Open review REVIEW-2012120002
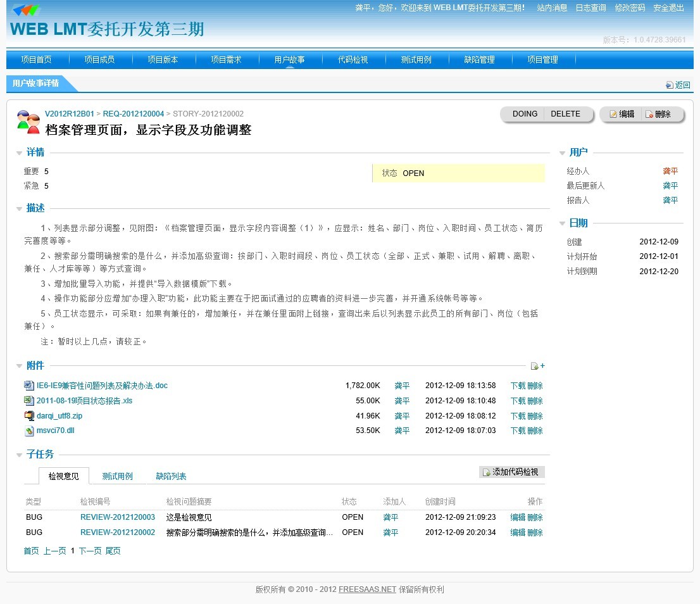Image resolution: width=700 pixels, height=604 pixels. click(x=118, y=532)
